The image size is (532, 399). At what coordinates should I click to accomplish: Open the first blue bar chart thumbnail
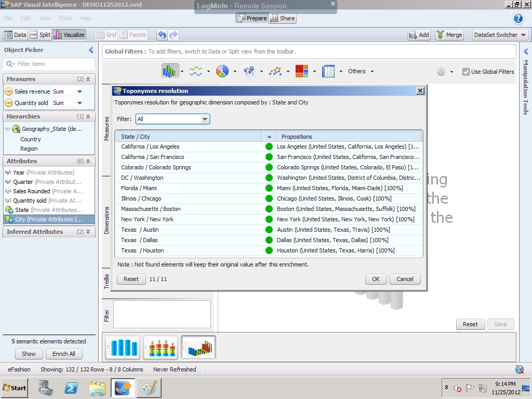pos(123,348)
